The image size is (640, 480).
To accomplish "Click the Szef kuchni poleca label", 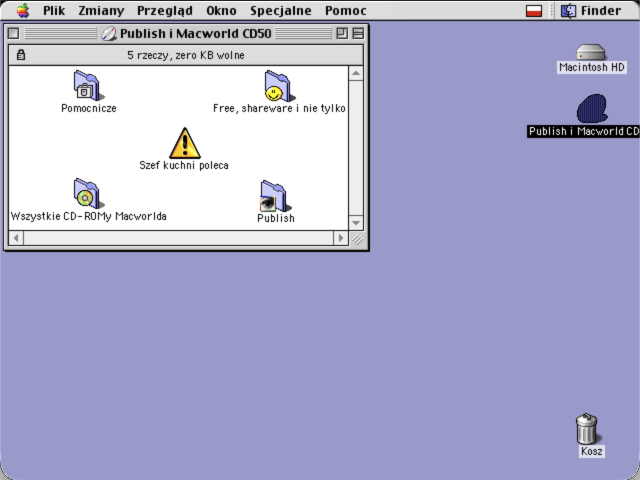I will tap(184, 165).
